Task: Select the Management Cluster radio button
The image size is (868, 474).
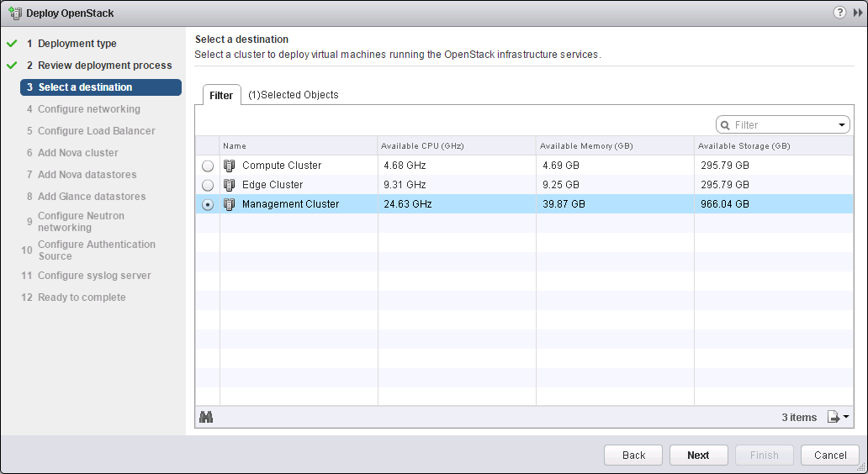Action: click(208, 204)
